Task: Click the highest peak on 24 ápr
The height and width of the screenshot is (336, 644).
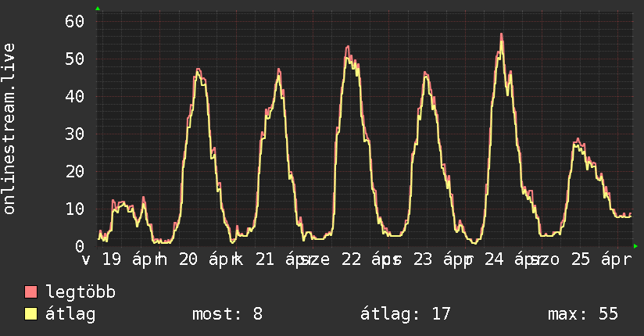Action: pyautogui.click(x=502, y=34)
